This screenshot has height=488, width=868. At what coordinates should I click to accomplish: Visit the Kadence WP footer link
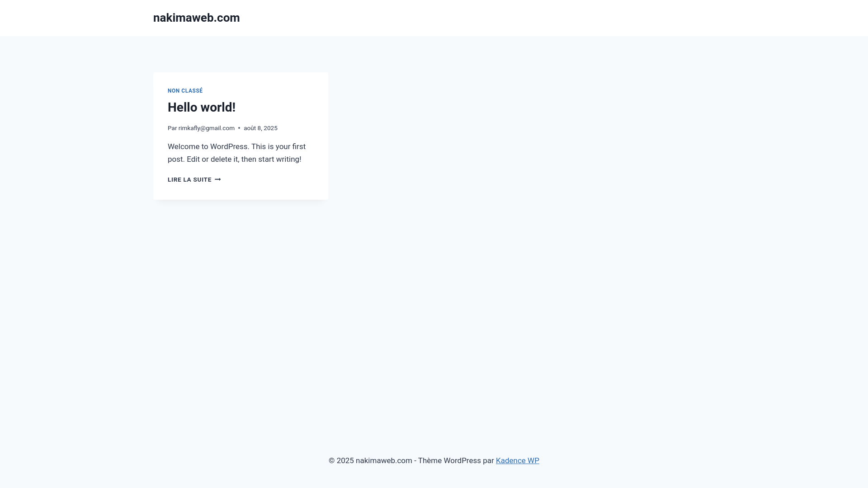517,461
